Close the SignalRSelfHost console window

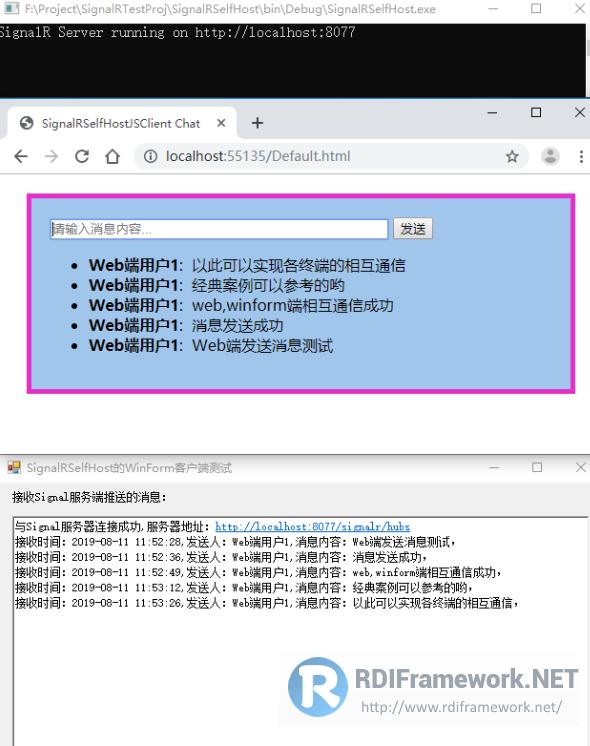[580, 9]
